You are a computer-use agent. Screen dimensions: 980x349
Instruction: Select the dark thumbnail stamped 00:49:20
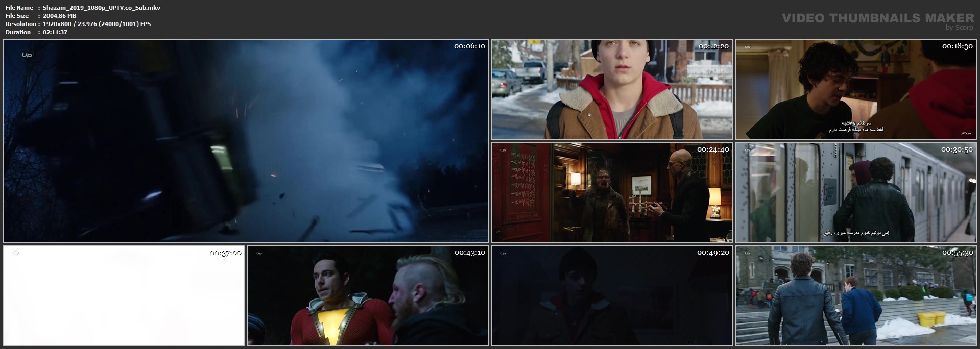[x=612, y=295]
